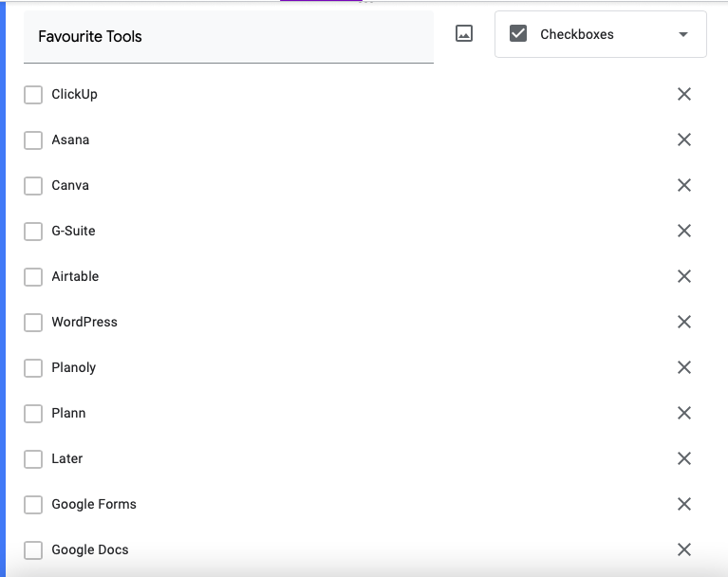Edit the Plann option label
The height and width of the screenshot is (577, 728).
click(68, 413)
